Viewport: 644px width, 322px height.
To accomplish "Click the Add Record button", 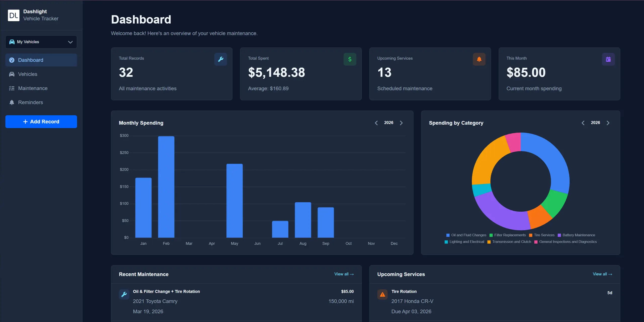I will click(x=41, y=122).
